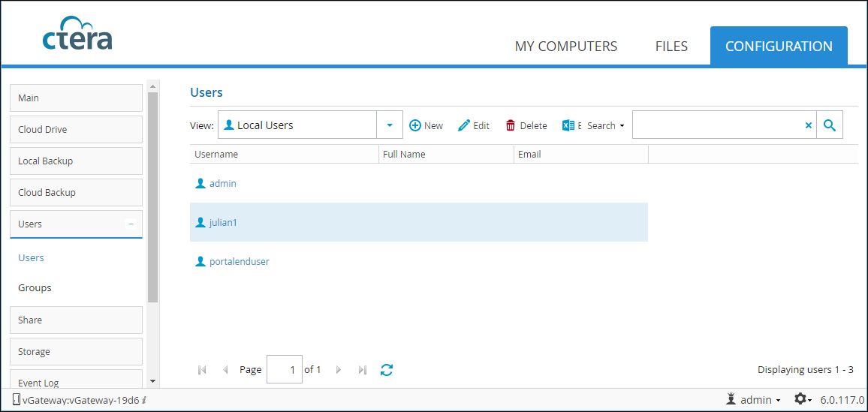The height and width of the screenshot is (412, 868).
Task: Open the Main configuration section
Action: pyautogui.click(x=77, y=98)
